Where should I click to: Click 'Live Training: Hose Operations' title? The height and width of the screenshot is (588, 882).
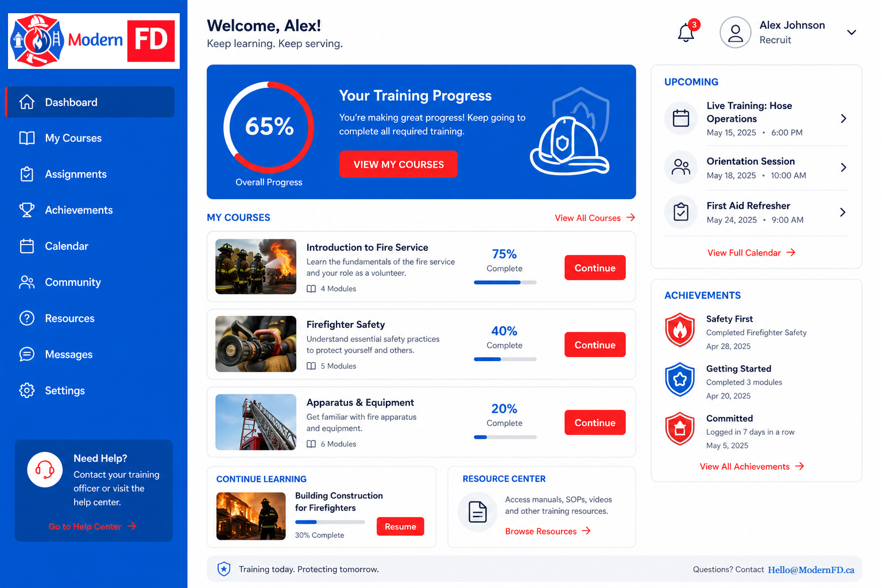click(749, 112)
